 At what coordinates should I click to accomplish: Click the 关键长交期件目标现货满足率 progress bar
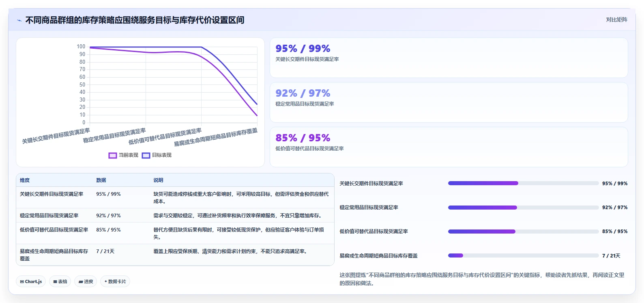pos(523,183)
